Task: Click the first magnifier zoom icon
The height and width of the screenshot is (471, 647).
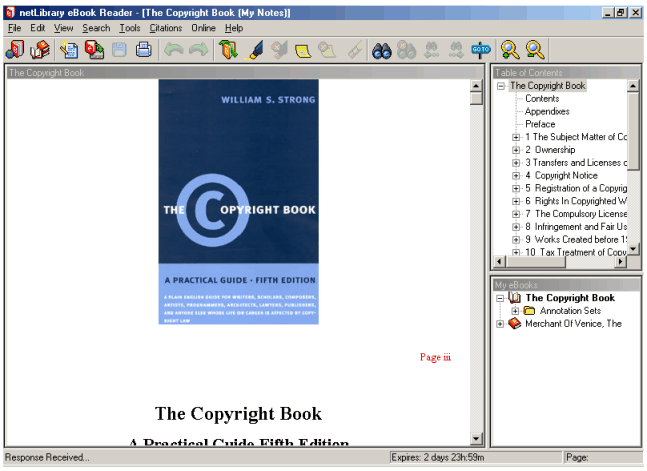Action: click(x=510, y=50)
